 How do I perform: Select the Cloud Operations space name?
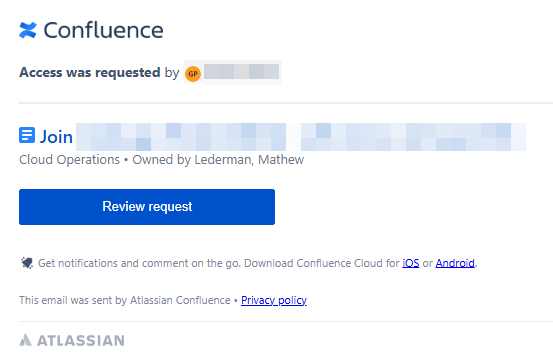tap(69, 160)
